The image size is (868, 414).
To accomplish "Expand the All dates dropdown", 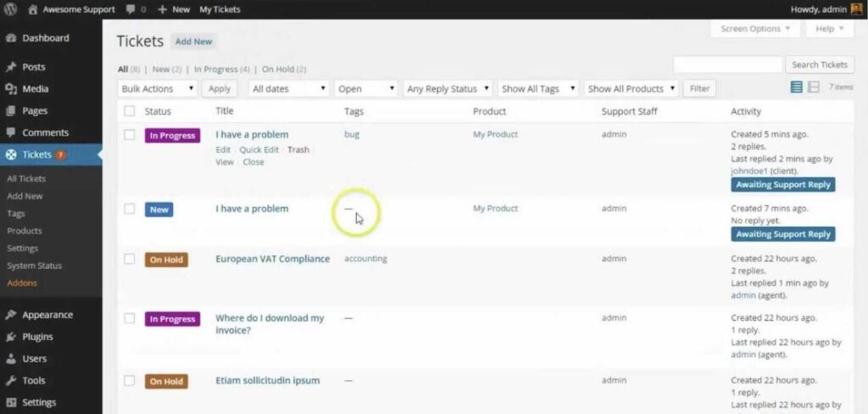I will (289, 88).
